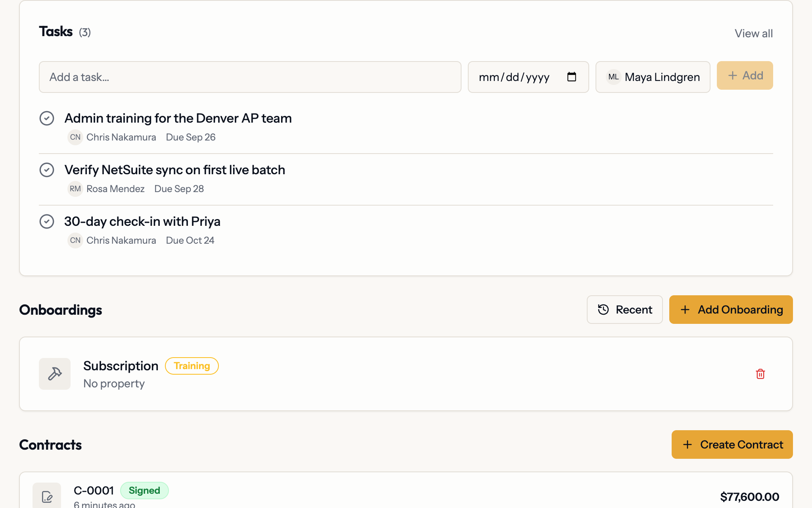Image resolution: width=812 pixels, height=508 pixels.
Task: Show Recent onboardings
Action: 624,310
